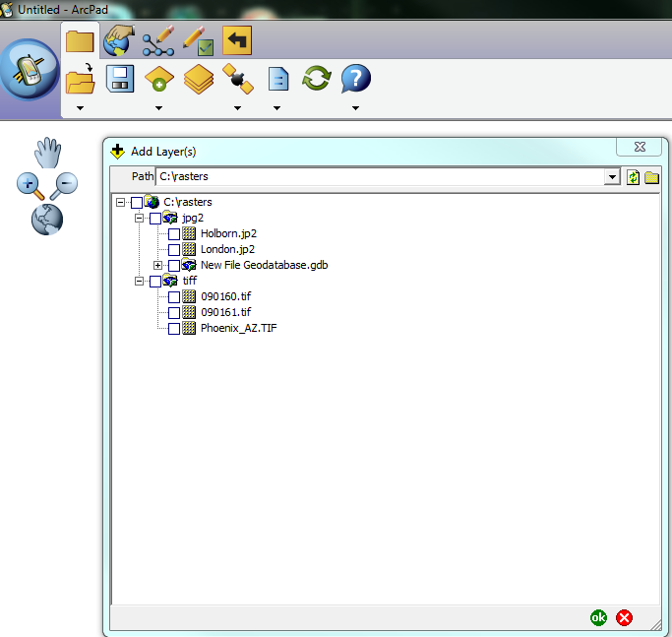Click the folder icon beside jpg2
Viewport: 672px width, 637px height.
point(170,217)
